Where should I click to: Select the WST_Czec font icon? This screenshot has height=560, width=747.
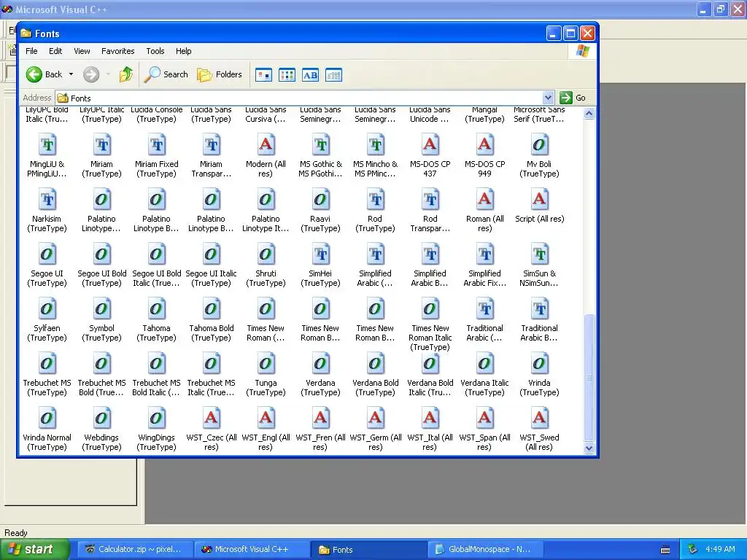pos(212,418)
